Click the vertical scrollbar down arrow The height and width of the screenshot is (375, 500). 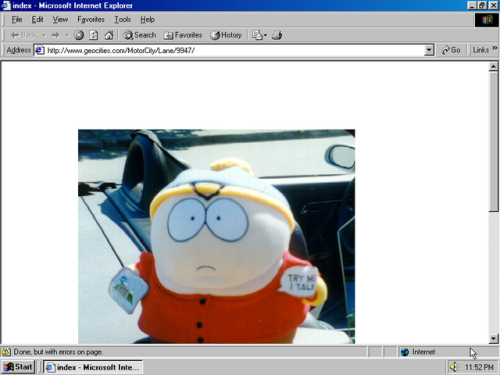click(494, 339)
